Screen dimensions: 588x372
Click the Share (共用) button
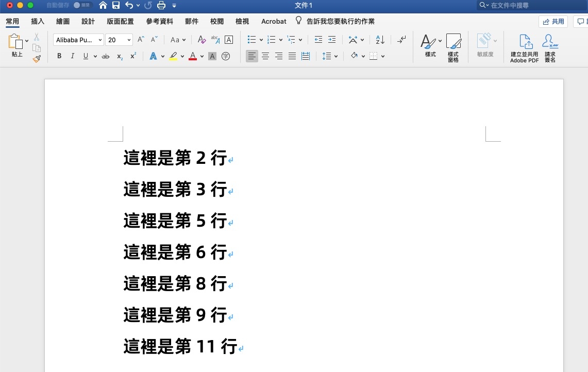tap(553, 21)
